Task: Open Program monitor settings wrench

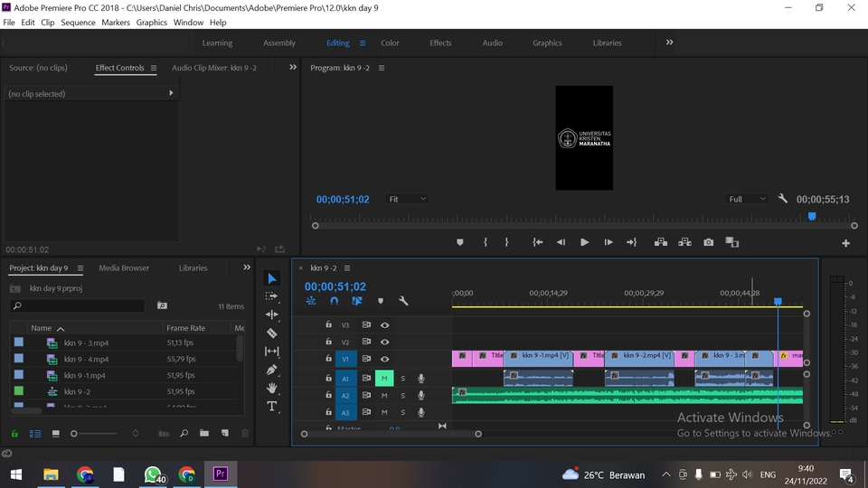Action: [x=782, y=198]
